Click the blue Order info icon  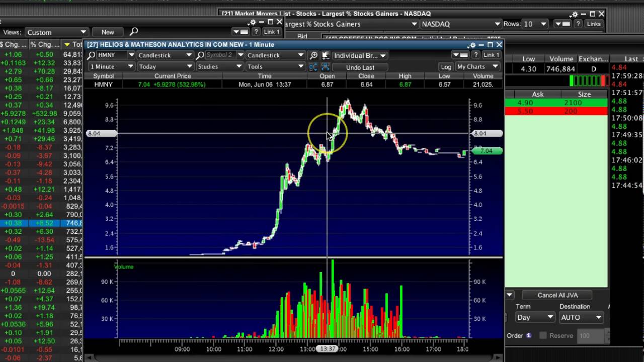529,335
